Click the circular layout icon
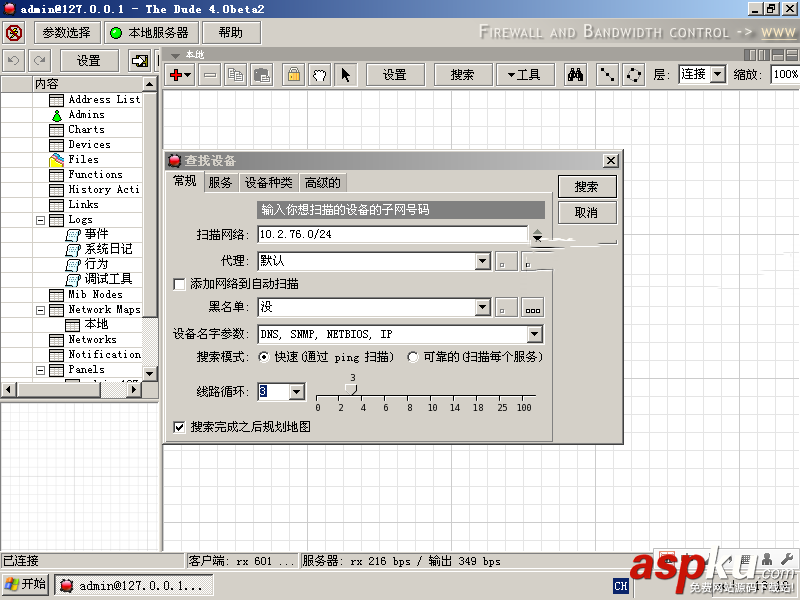Image resolution: width=800 pixels, height=600 pixels. coord(634,75)
